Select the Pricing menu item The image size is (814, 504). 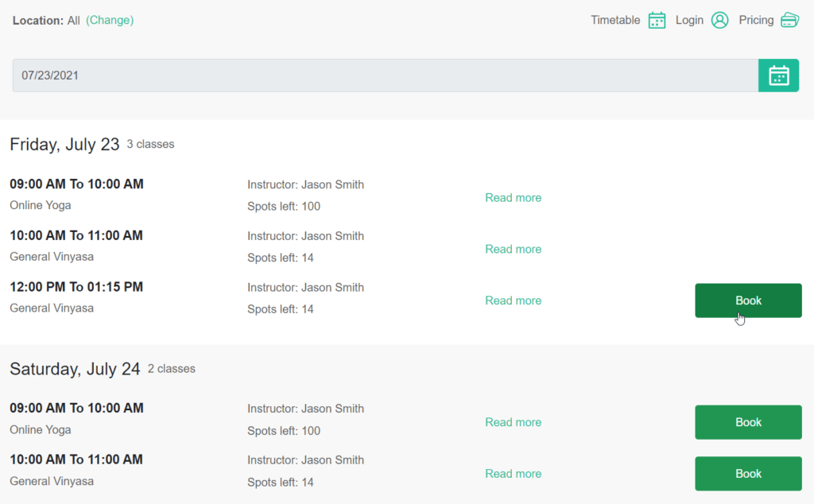[756, 20]
